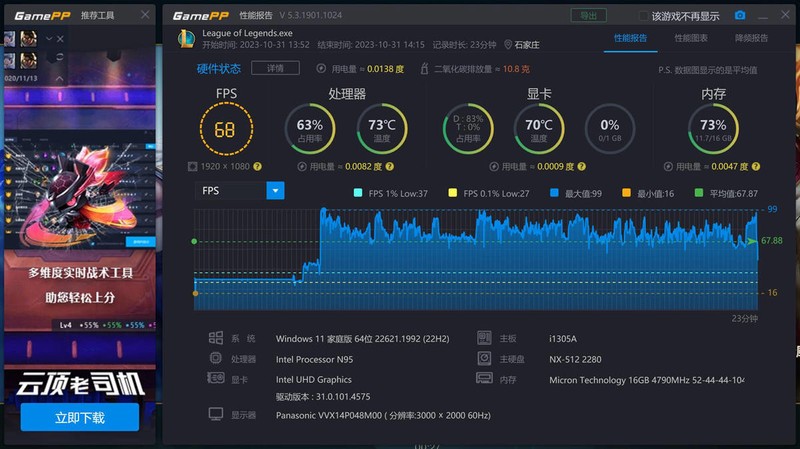Select the Panasonic VVX14P048M00 display text
Viewport: 800px width, 449px height.
pos(383,415)
